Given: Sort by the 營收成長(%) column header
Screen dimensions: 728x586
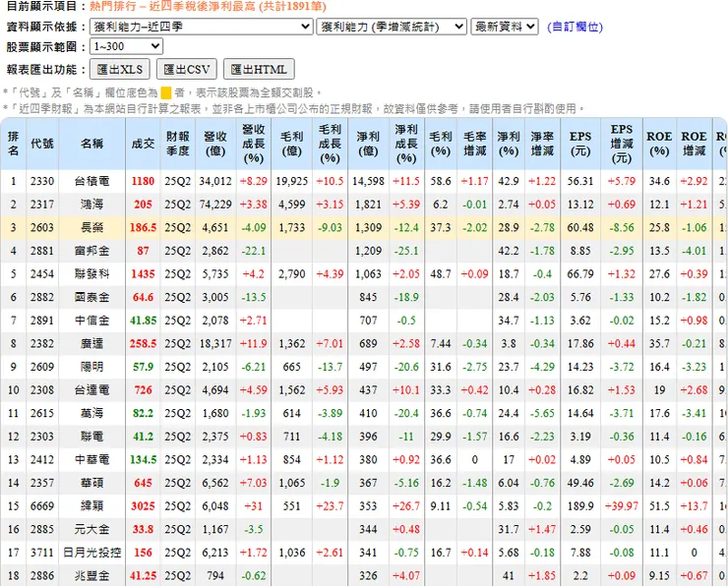Looking at the screenshot, I should point(254,144).
